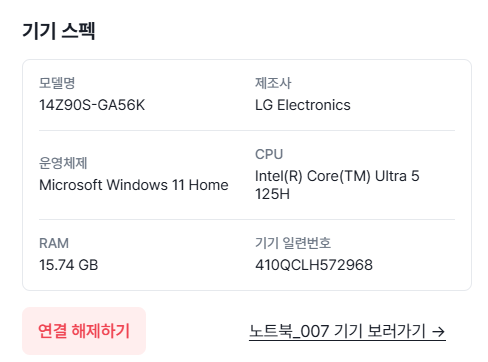Click the 기기 스펙 section heading
488x362 pixels.
[59, 31]
